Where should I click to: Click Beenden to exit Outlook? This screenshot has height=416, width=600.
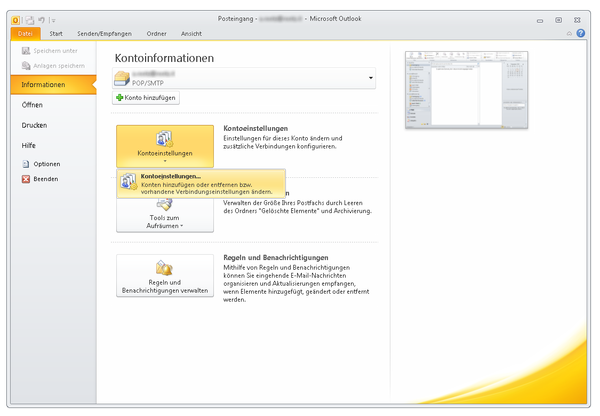(40, 179)
